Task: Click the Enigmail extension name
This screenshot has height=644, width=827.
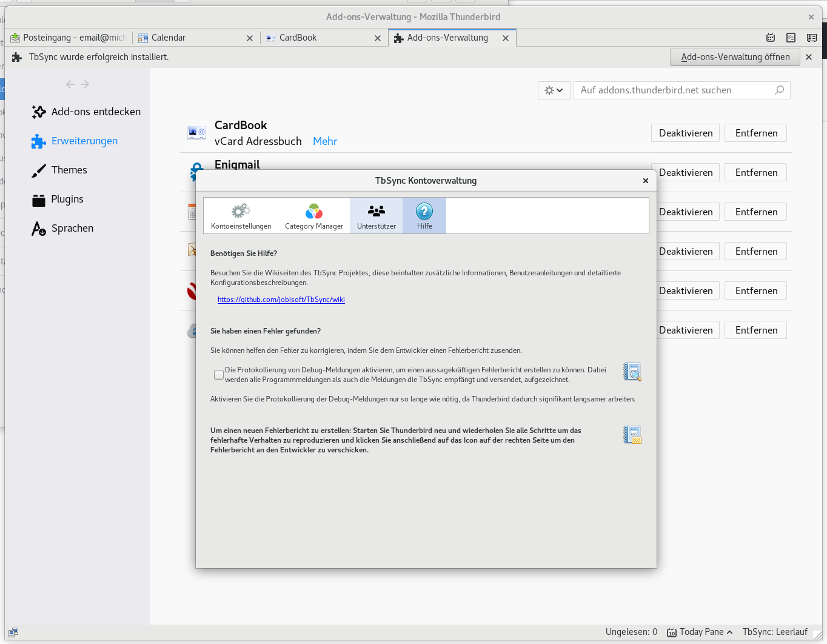Action: (x=237, y=164)
